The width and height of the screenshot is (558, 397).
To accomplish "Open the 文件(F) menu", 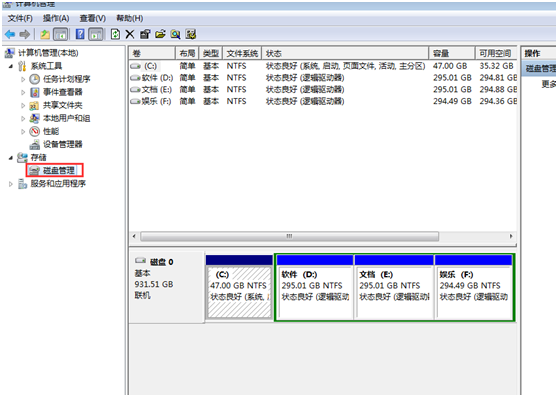I will [20, 18].
